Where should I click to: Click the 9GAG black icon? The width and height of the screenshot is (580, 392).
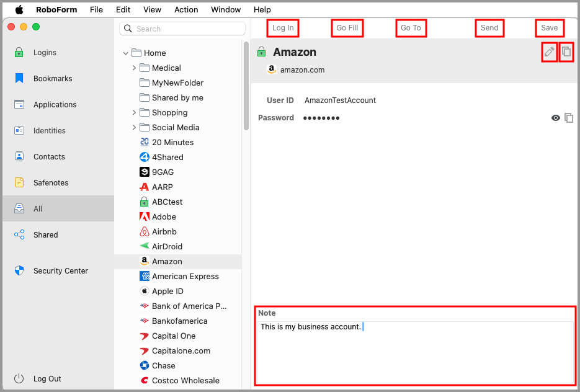click(145, 172)
